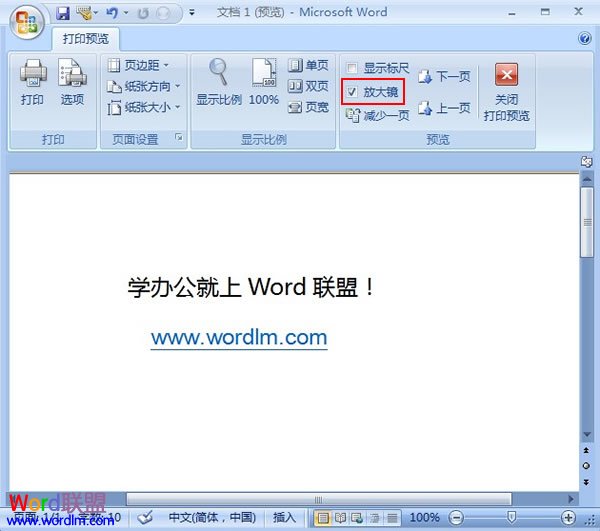Click the vertical scrollbar thumb

pyautogui.click(x=587, y=223)
